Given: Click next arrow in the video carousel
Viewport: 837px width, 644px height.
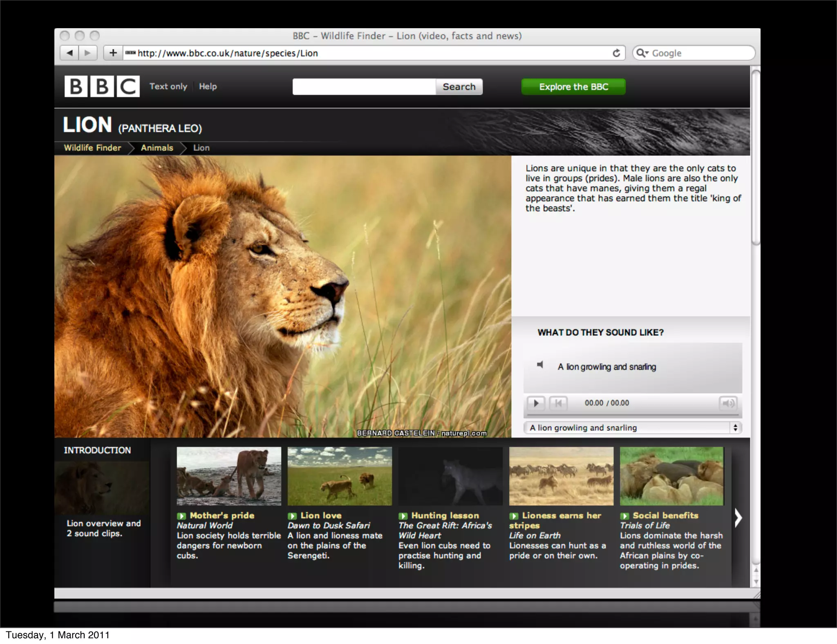Looking at the screenshot, I should pyautogui.click(x=738, y=518).
